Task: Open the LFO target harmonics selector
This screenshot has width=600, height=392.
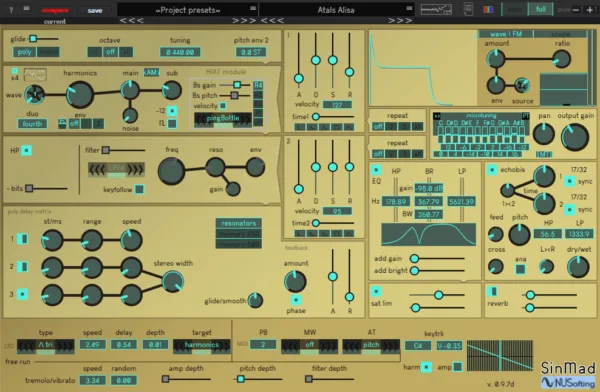Action: (202, 345)
